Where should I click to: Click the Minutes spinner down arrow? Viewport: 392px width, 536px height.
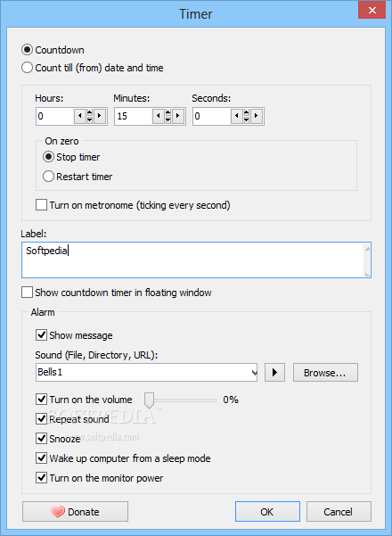pos(168,120)
